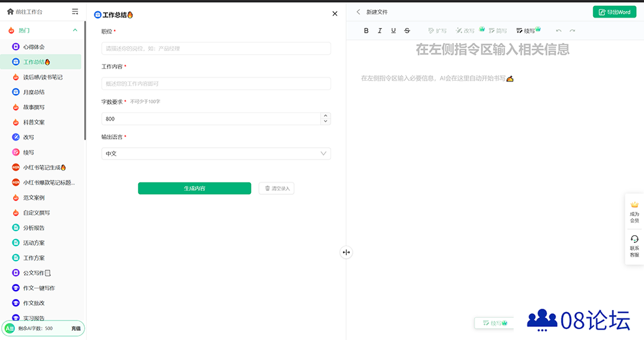
Task: Click the 职位 input field
Action: (216, 48)
